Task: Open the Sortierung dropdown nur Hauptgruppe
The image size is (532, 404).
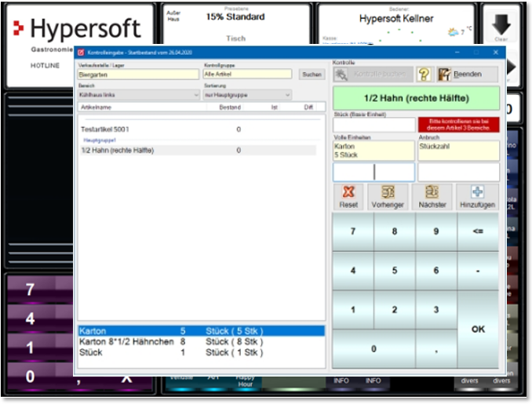Action: pyautogui.click(x=247, y=95)
